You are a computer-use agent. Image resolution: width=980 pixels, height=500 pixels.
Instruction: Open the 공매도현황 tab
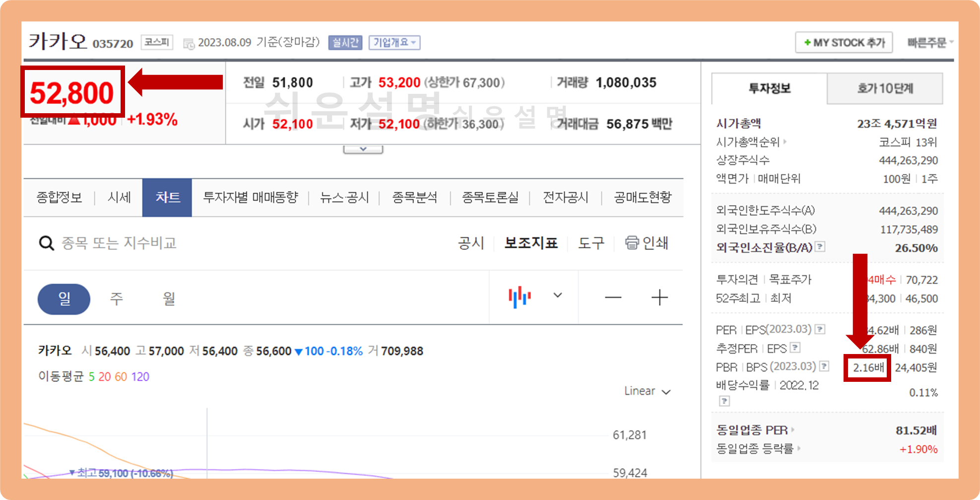coord(643,198)
